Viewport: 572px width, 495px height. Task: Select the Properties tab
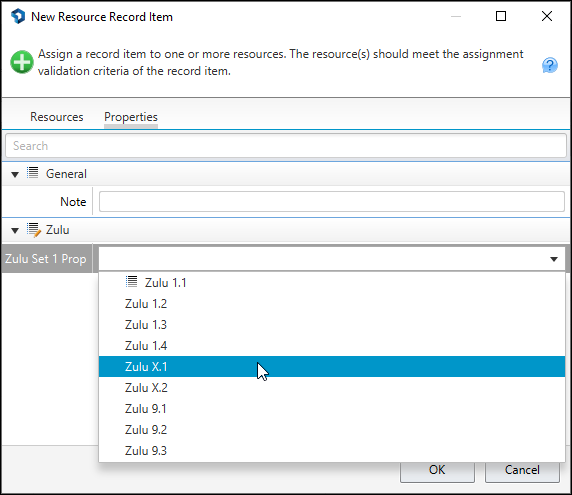tap(131, 117)
